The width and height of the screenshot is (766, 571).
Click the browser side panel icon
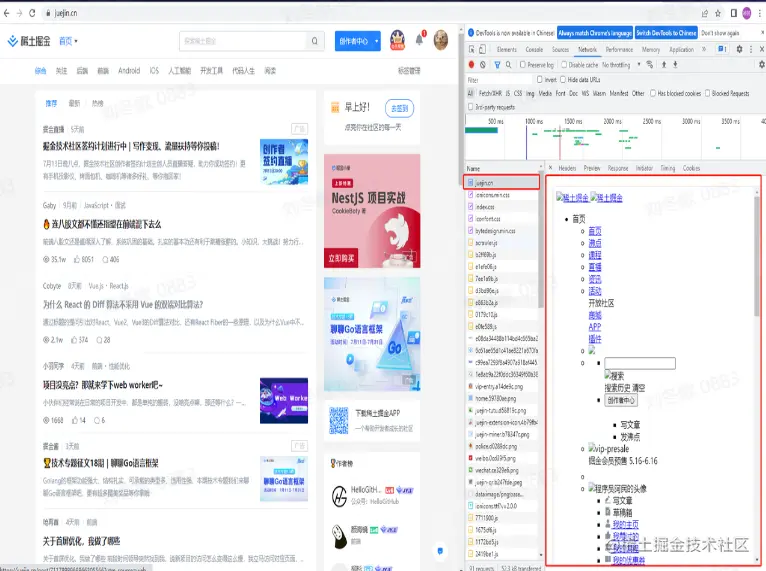coord(733,13)
